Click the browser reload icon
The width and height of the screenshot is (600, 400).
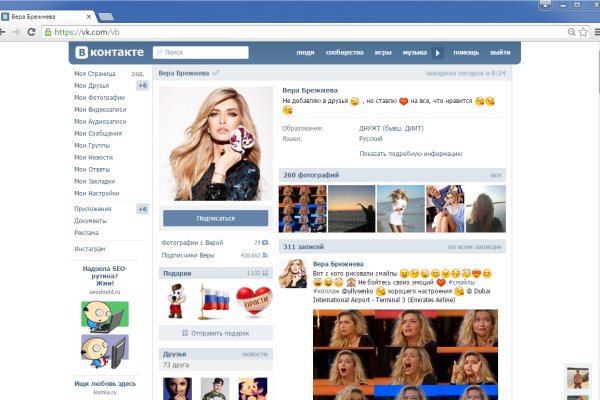33,32
